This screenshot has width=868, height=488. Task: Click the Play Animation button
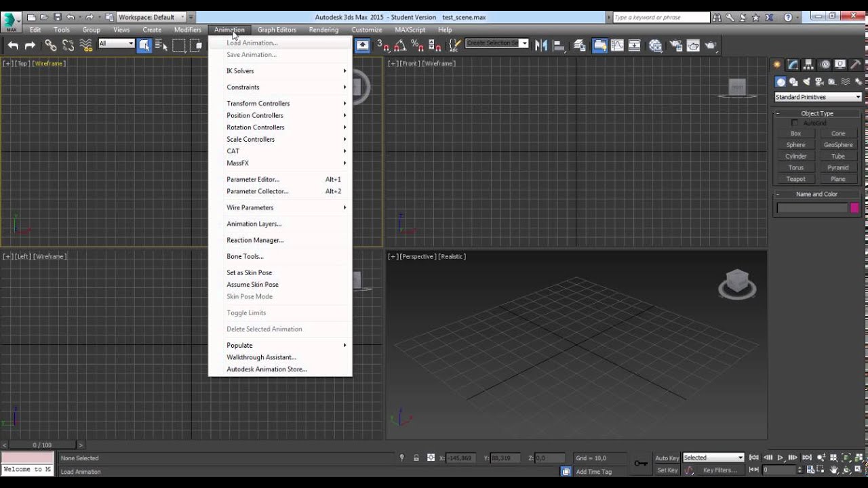780,458
